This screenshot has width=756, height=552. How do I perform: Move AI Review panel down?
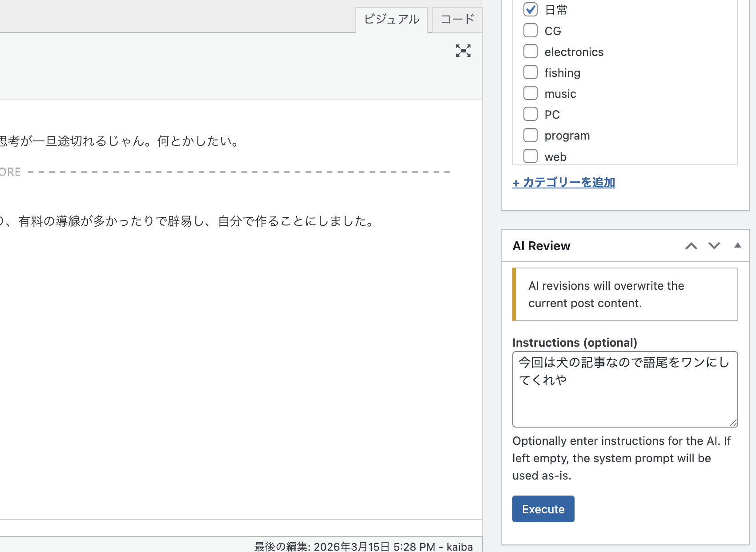(x=714, y=246)
